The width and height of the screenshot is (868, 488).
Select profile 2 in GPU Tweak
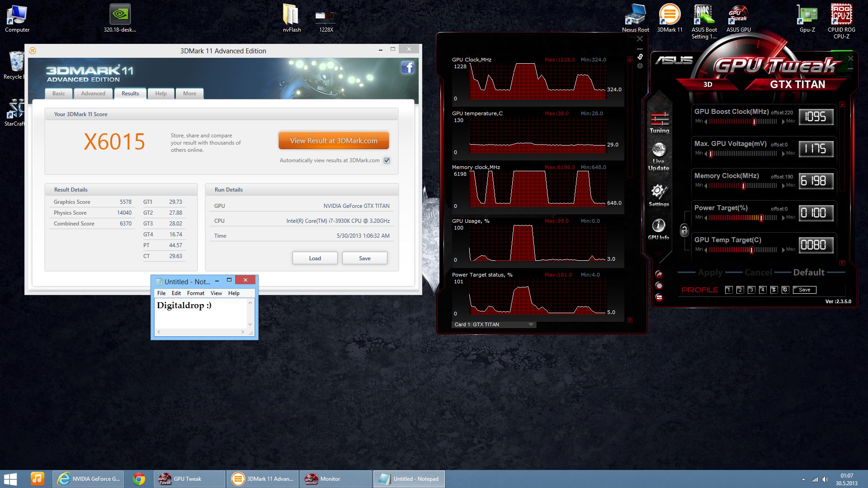[x=740, y=290]
